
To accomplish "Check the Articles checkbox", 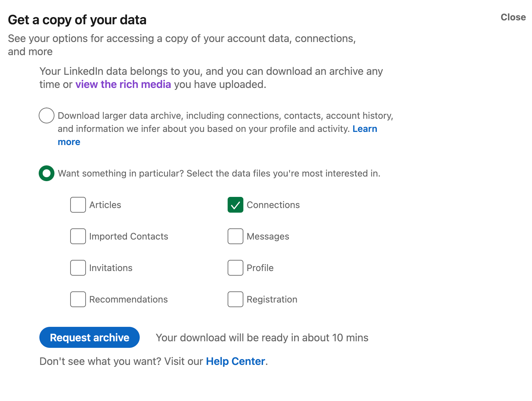I will (78, 205).
